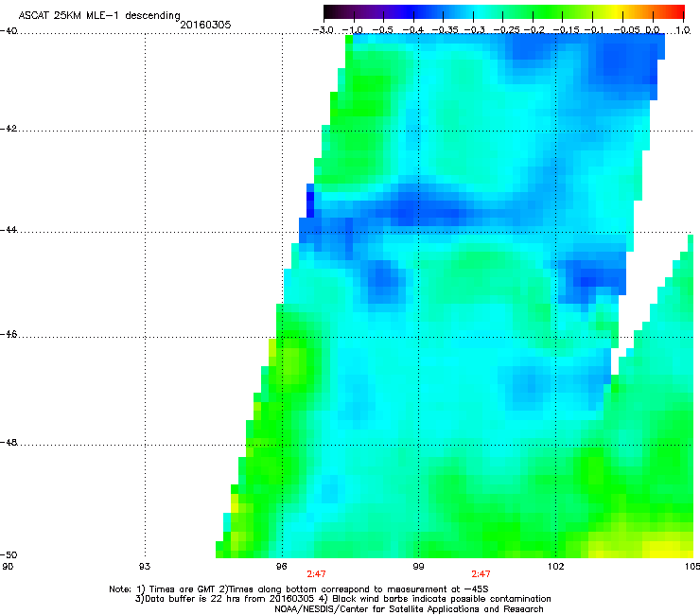Click the "-0.05" color scale label

pyautogui.click(x=627, y=30)
